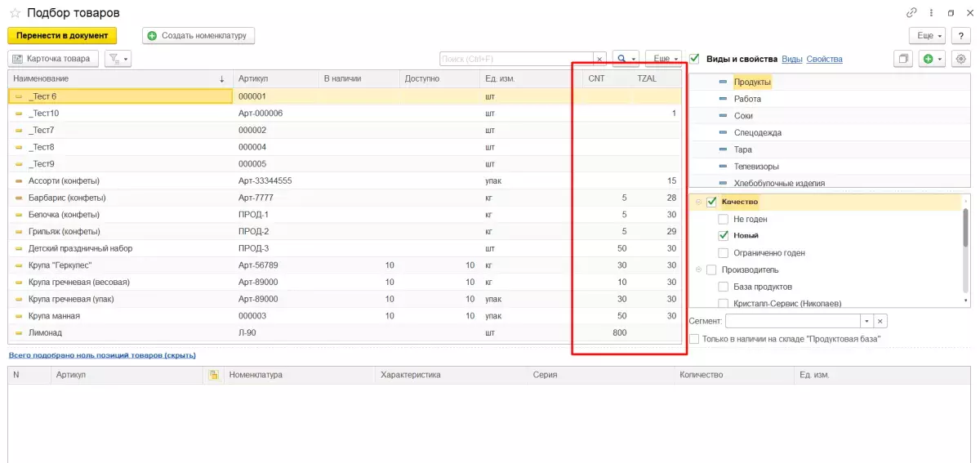Open the three-dots window menu

932,13
